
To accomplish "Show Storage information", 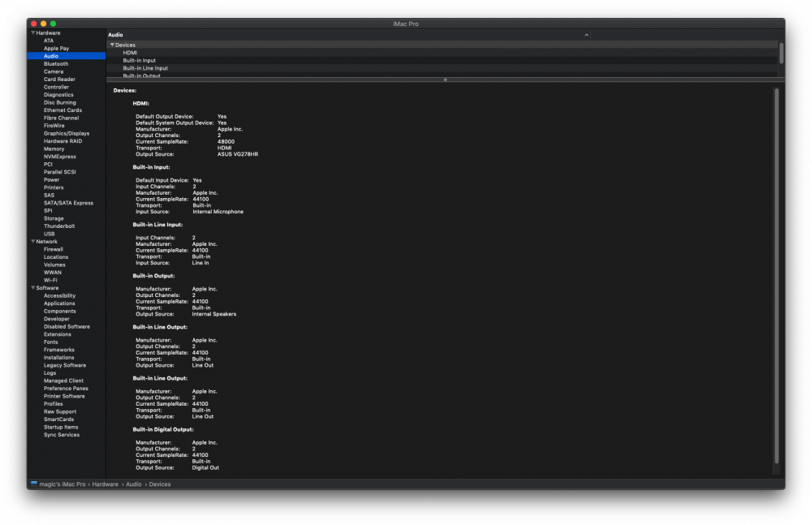I will pos(54,218).
